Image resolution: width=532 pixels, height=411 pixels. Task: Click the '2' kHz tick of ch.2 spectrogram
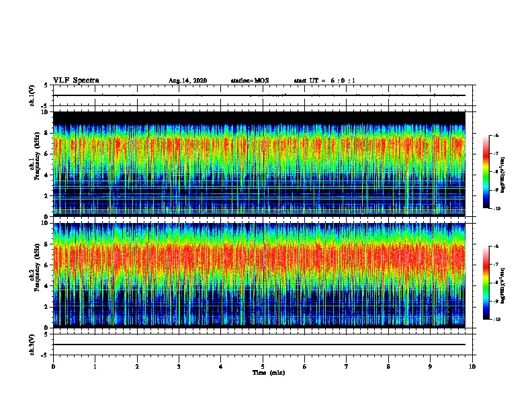point(46,307)
